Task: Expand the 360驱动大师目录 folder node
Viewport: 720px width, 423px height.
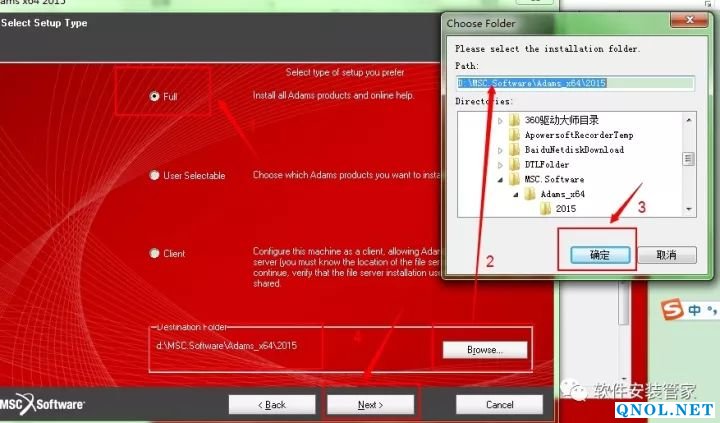Action: [500, 120]
